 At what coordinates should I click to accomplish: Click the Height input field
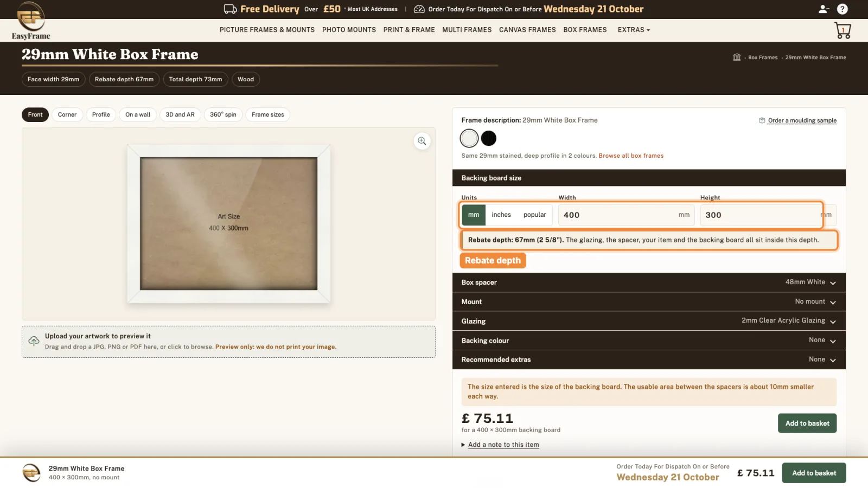[768, 215]
